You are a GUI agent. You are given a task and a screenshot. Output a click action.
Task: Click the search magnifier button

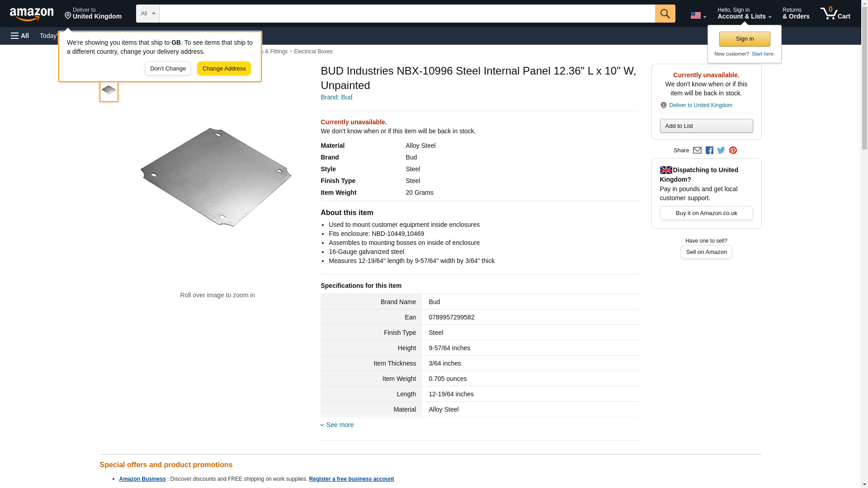coord(665,14)
